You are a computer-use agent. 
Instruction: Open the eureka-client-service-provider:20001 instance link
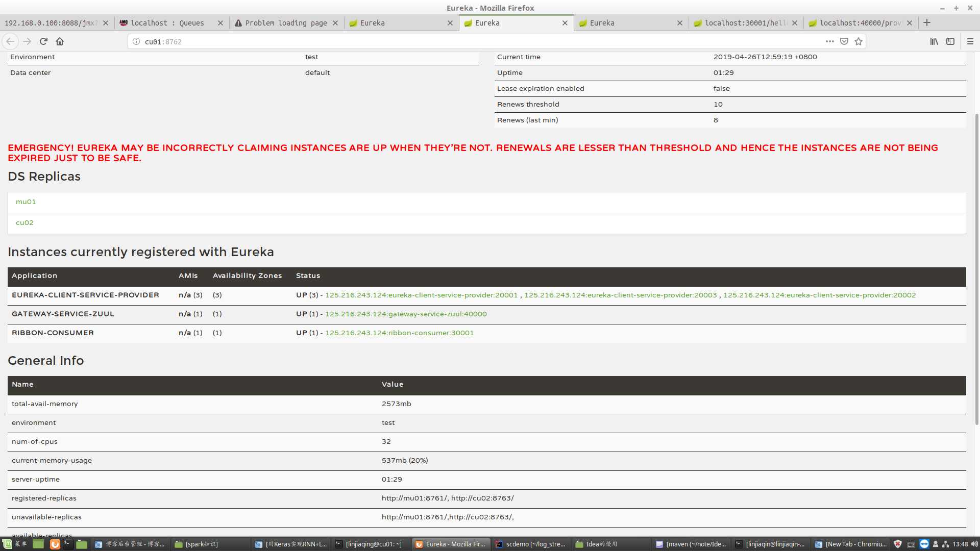421,295
